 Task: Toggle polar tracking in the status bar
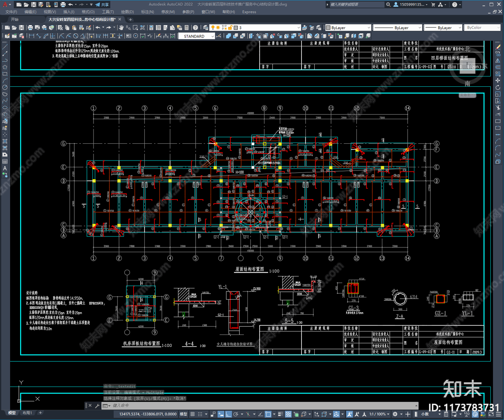[x=235, y=414]
